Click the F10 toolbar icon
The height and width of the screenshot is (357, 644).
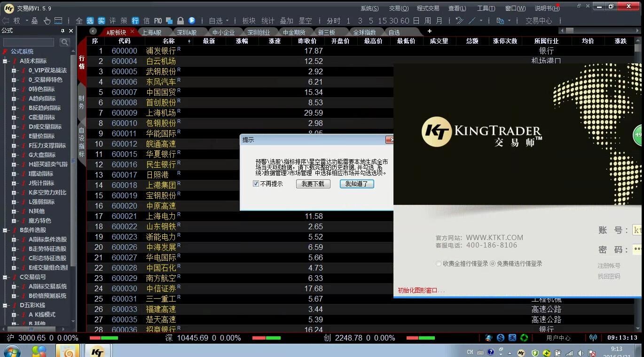pyautogui.click(x=158, y=21)
